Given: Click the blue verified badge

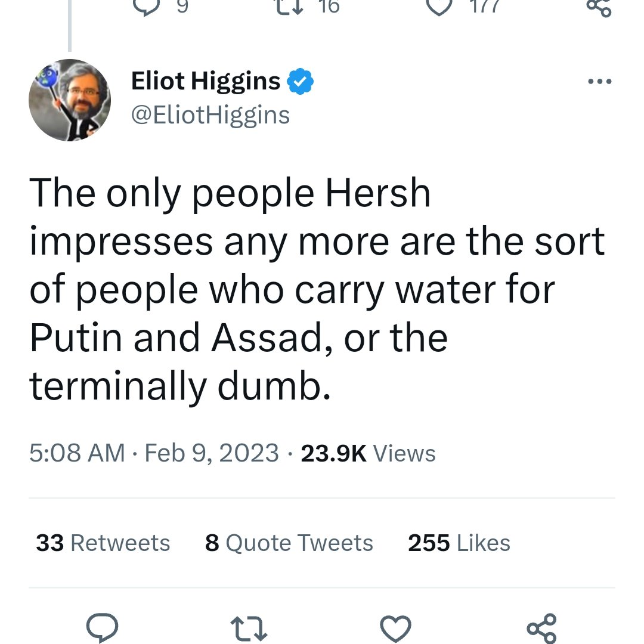Looking at the screenshot, I should [x=301, y=82].
